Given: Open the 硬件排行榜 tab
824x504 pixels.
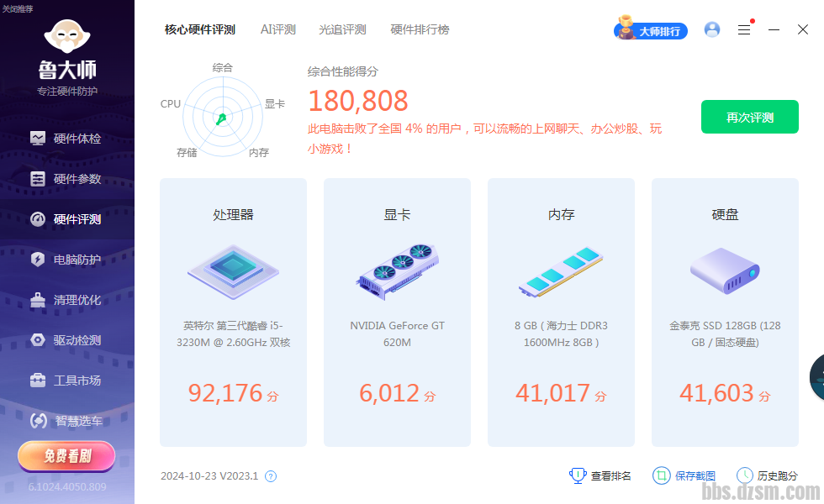Looking at the screenshot, I should click(420, 29).
